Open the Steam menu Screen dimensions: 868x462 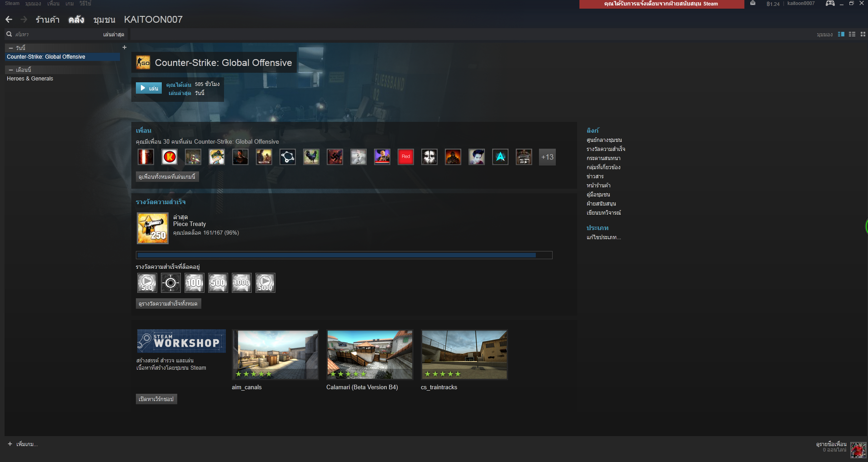click(12, 3)
